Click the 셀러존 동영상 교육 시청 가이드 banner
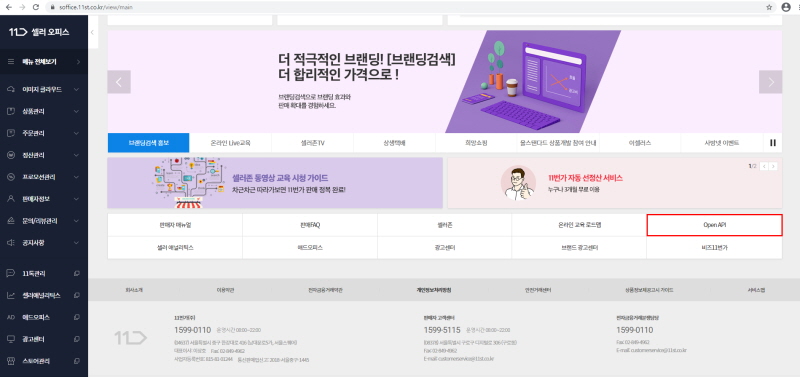 (x=275, y=183)
